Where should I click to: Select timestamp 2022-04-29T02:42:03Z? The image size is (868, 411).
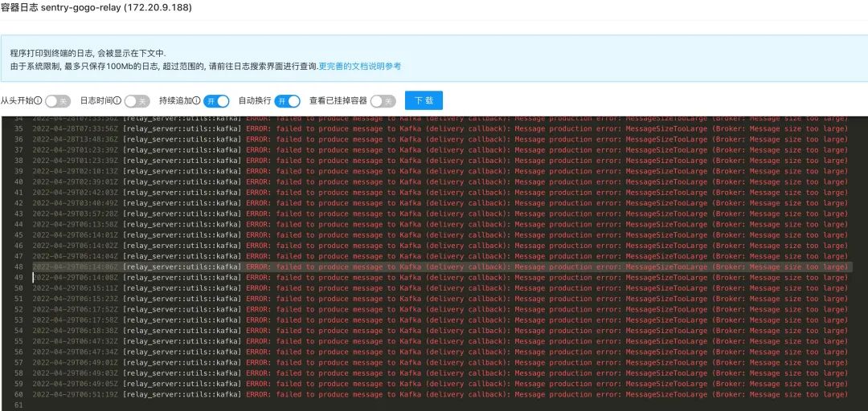[x=75, y=193]
